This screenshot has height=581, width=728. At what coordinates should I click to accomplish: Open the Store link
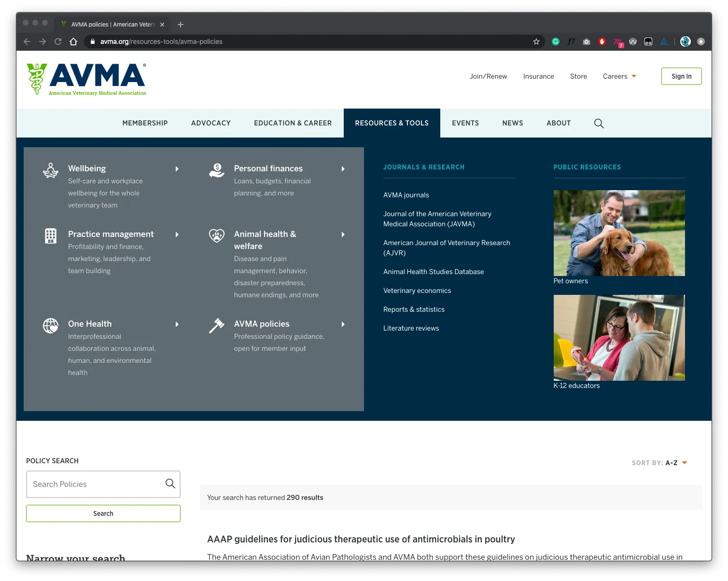coord(578,76)
